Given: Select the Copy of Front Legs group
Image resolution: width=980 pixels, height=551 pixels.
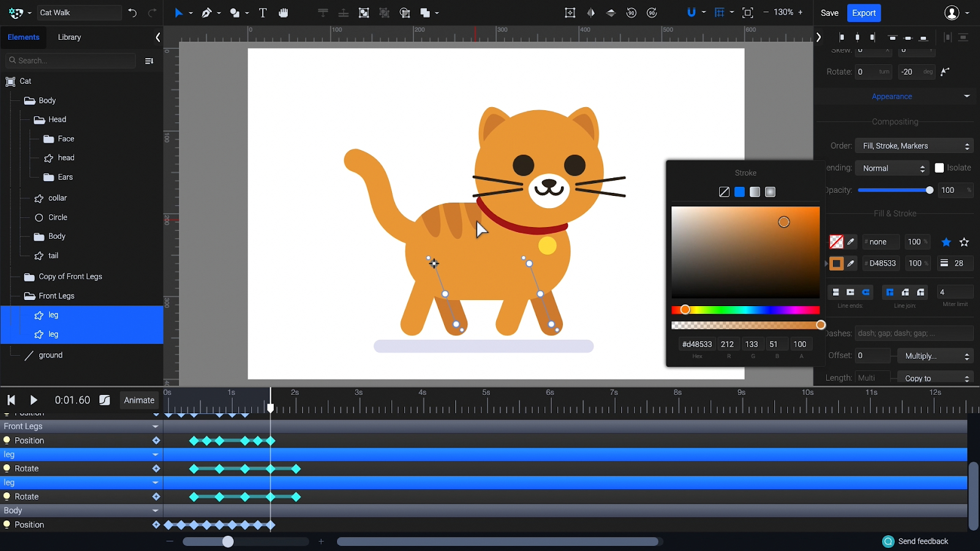Looking at the screenshot, I should tap(70, 277).
